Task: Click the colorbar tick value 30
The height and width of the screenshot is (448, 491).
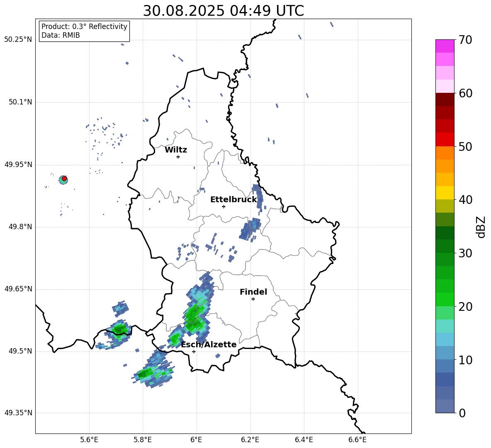Action: (465, 253)
